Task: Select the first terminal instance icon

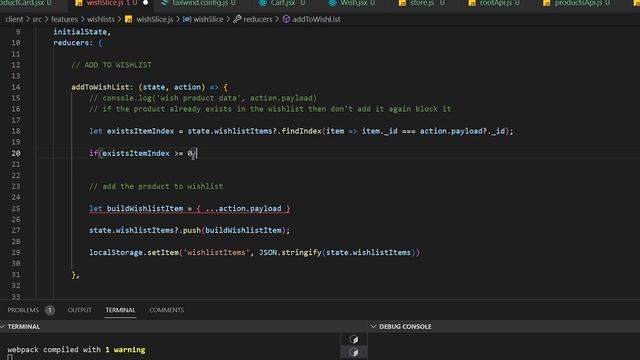Action: point(354,339)
